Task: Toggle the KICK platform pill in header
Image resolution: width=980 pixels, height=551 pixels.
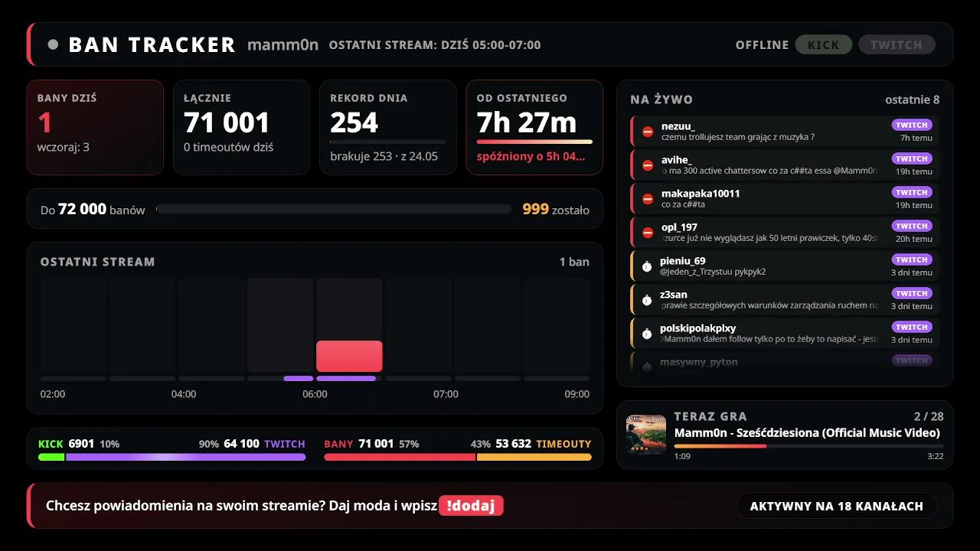Action: coord(823,44)
